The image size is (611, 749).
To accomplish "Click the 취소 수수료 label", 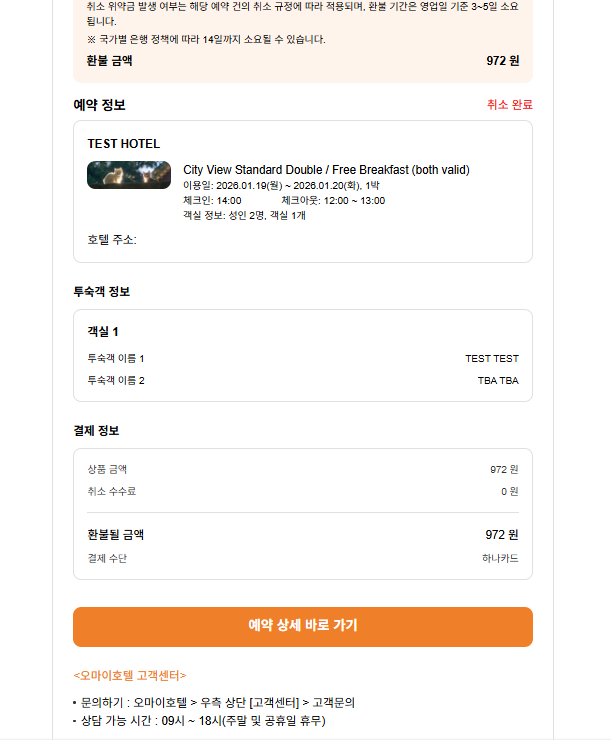I will pos(112,491).
